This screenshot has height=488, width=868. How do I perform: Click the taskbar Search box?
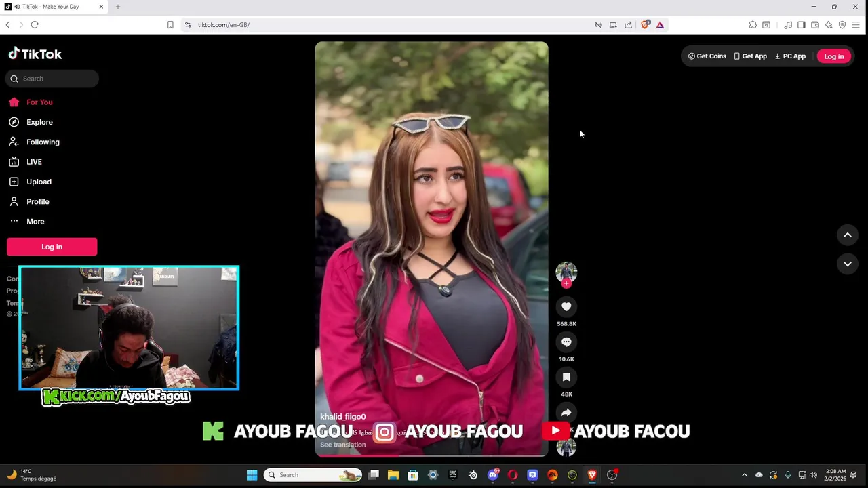313,475
